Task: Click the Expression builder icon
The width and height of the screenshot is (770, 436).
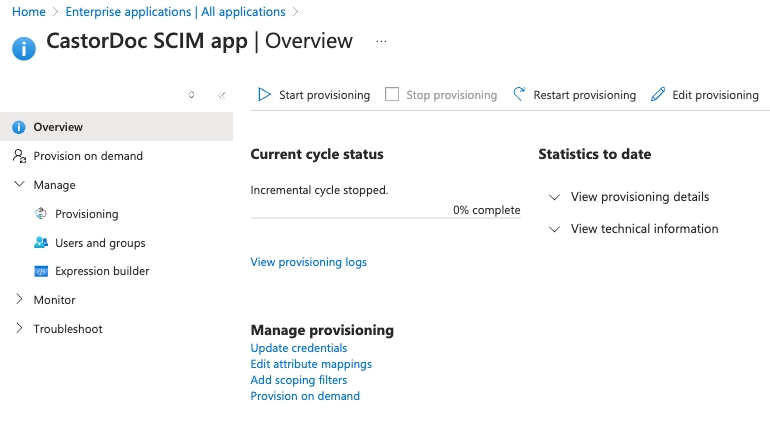Action: [x=41, y=271]
